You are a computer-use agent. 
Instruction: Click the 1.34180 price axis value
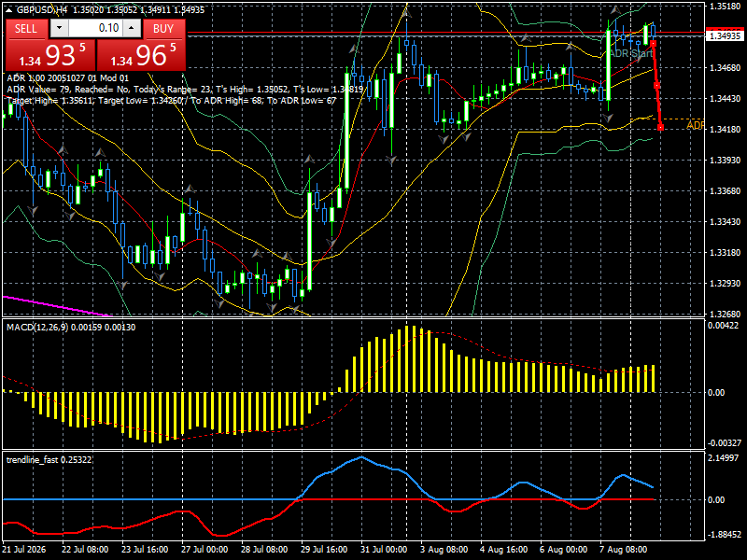pyautogui.click(x=726, y=129)
